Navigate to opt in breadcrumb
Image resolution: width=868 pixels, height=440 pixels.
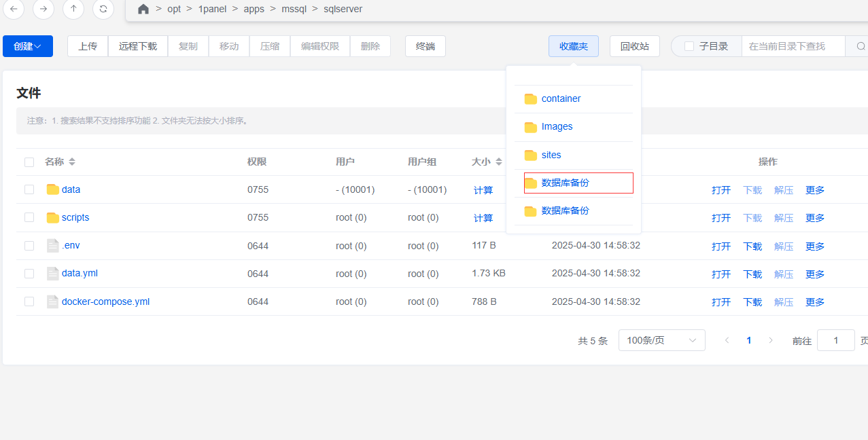point(174,9)
